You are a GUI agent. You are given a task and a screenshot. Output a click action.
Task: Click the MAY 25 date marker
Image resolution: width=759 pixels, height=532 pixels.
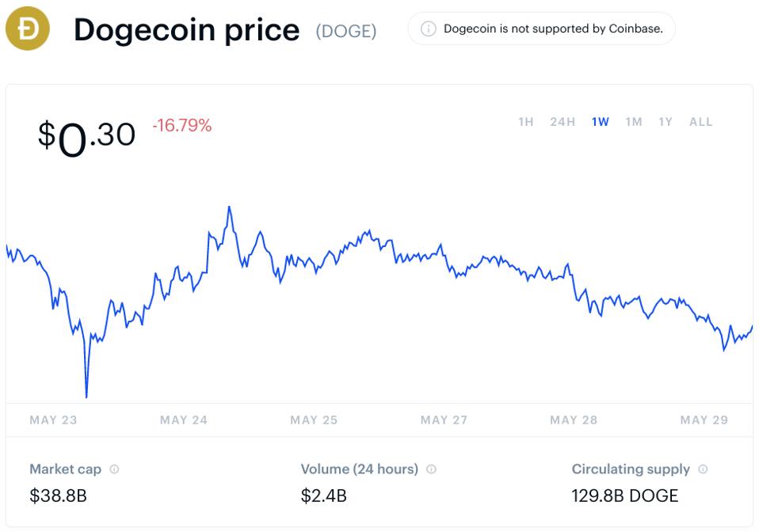(314, 420)
